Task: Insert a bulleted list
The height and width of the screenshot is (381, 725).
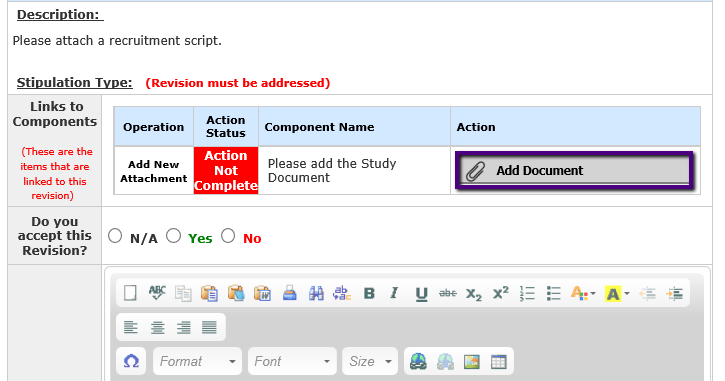Action: tap(553, 293)
